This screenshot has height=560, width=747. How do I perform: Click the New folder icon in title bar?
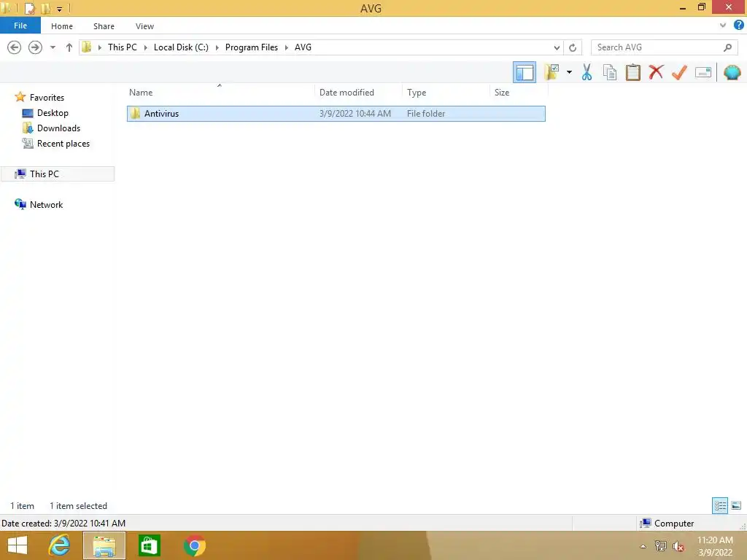[x=46, y=8]
